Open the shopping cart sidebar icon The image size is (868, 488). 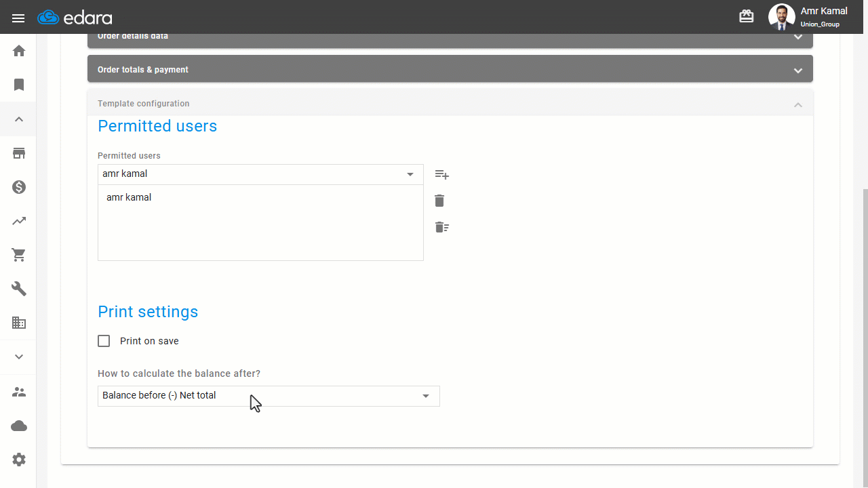pyautogui.click(x=19, y=255)
